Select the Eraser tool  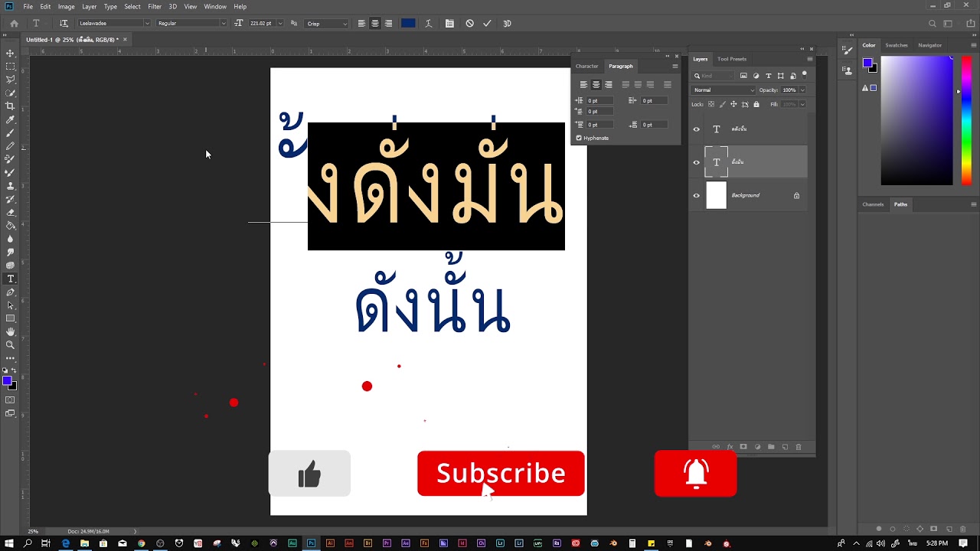pos(11,213)
